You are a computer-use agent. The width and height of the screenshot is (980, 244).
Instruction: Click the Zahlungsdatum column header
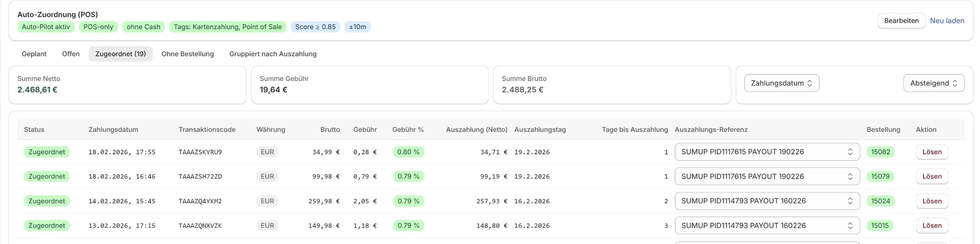pos(113,130)
